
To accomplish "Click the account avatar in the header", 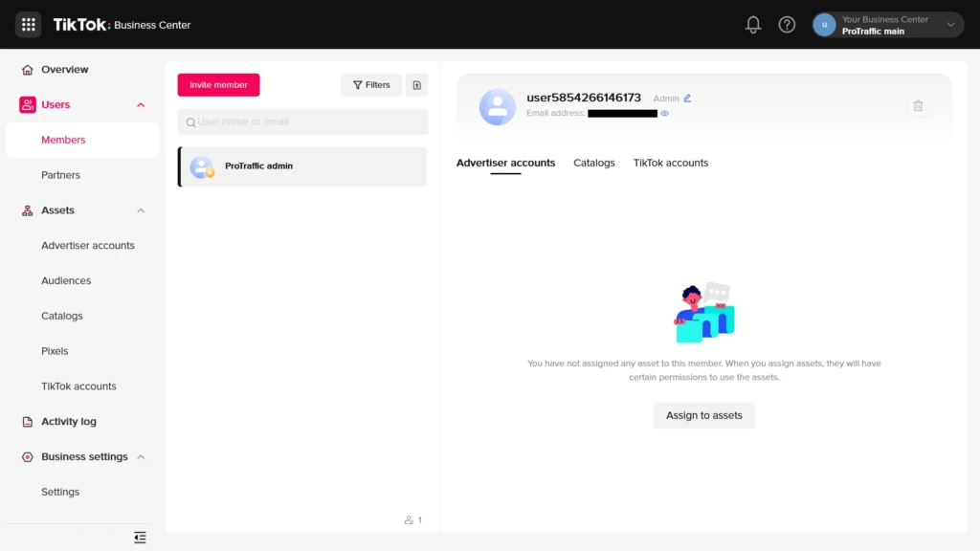I will 824,24.
